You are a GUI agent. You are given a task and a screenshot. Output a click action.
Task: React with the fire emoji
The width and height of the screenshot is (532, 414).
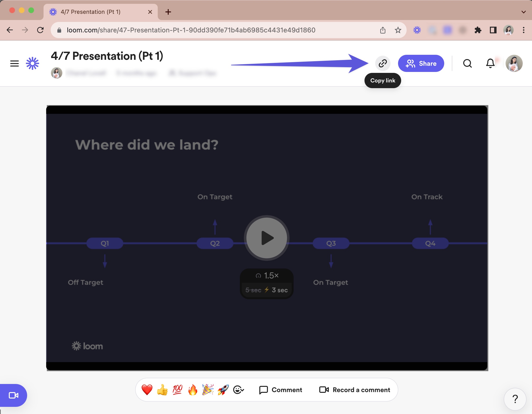coord(192,390)
